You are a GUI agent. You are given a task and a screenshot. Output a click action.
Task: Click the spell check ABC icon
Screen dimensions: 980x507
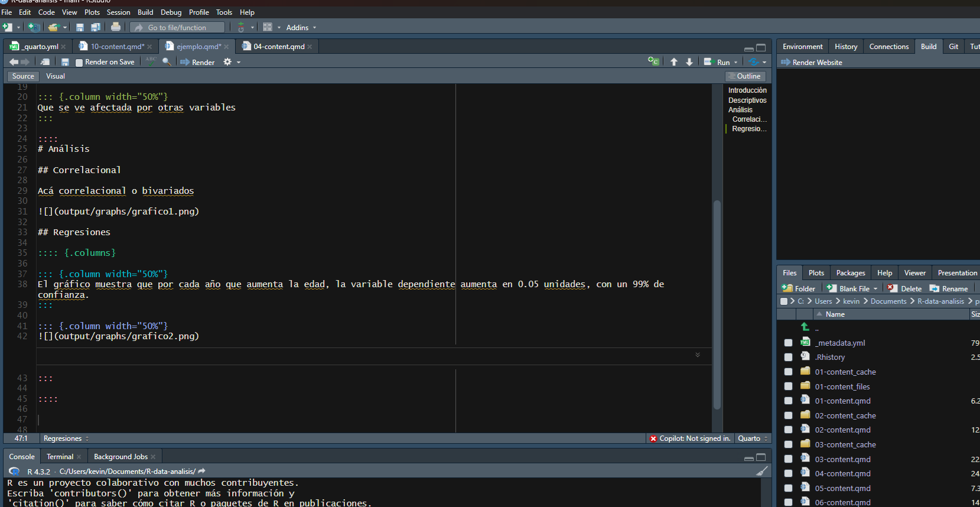pos(151,61)
